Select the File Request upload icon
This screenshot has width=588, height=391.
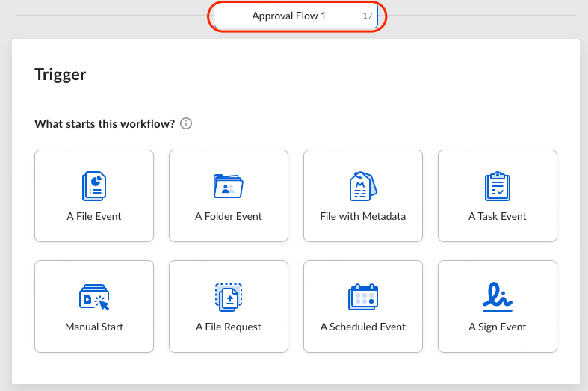(229, 298)
